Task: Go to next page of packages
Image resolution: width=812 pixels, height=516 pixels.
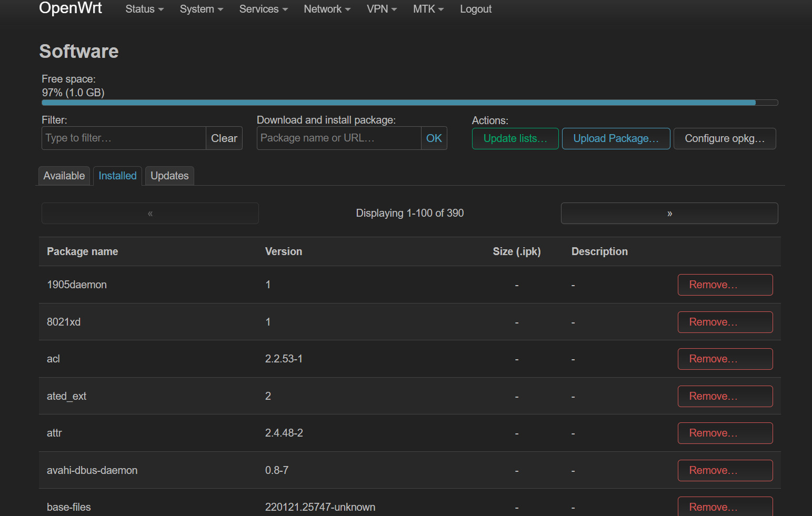Action: 669,214
